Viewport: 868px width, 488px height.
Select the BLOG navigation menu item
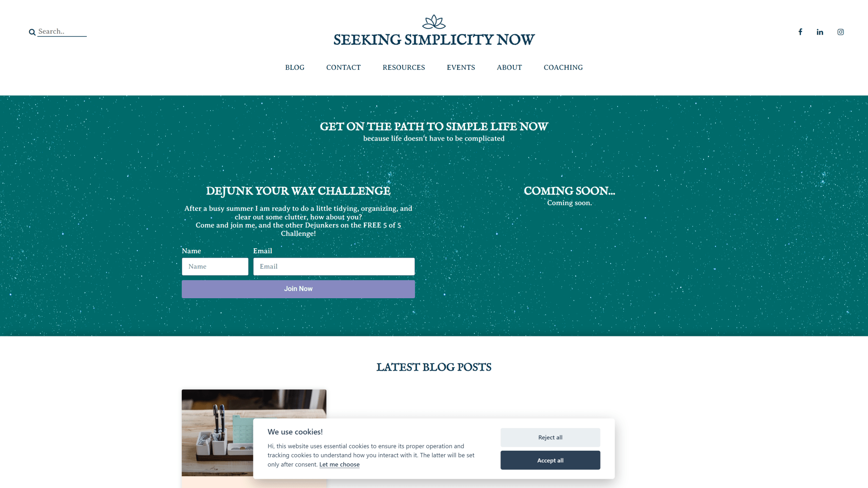(x=295, y=67)
